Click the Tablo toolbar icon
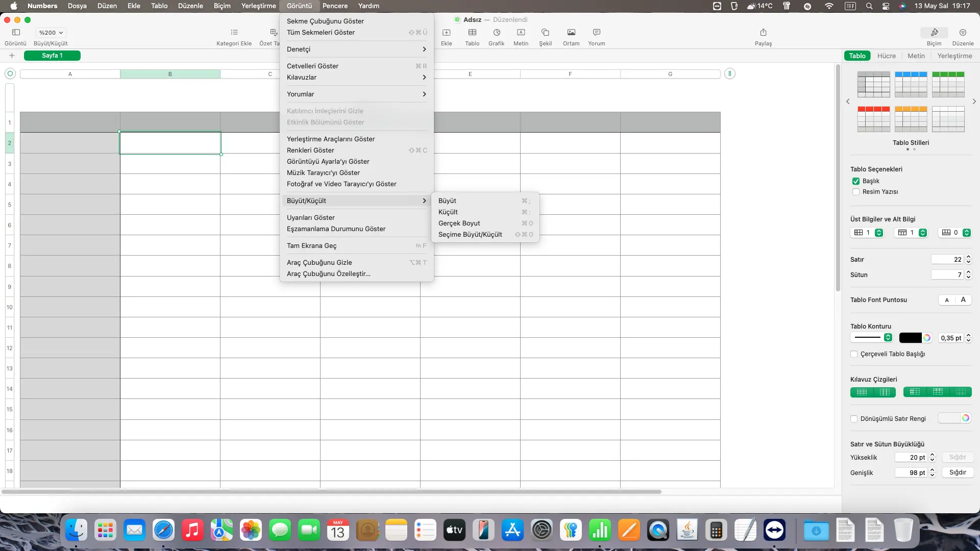Screen dimensions: 980x551 (x=472, y=32)
